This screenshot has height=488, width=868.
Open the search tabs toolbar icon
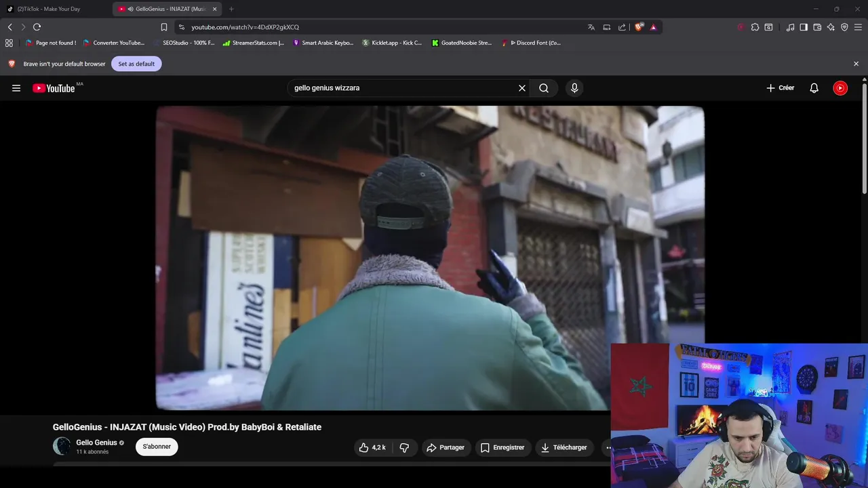768,27
